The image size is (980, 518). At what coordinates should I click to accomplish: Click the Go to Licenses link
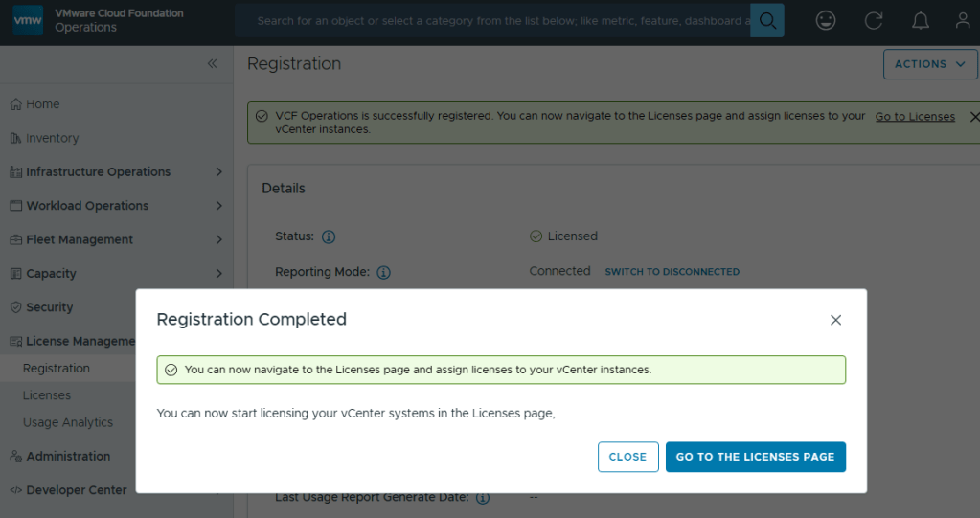[915, 116]
